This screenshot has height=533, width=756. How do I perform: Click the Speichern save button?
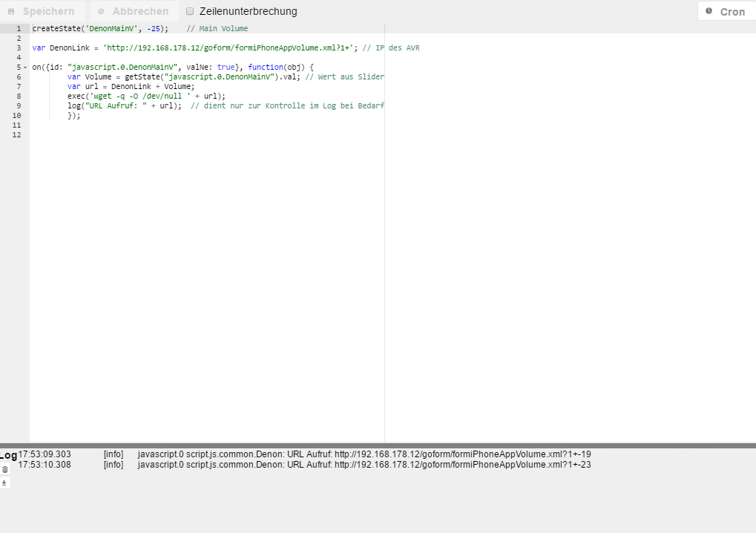coord(42,11)
